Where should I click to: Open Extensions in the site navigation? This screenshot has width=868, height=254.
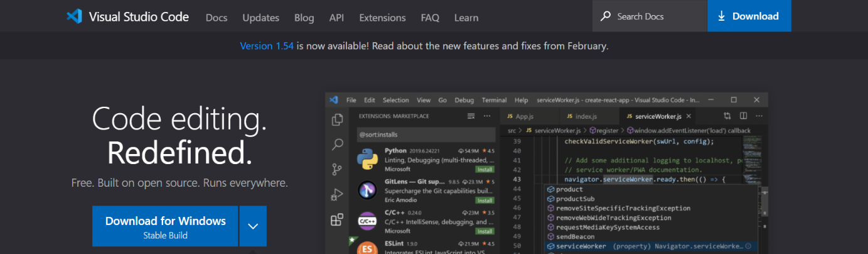(x=382, y=17)
